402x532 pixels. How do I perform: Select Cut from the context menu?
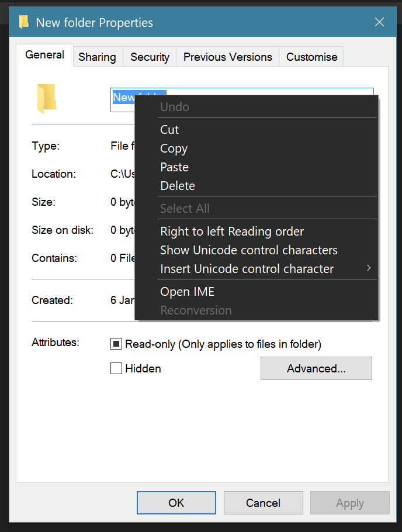pyautogui.click(x=169, y=130)
